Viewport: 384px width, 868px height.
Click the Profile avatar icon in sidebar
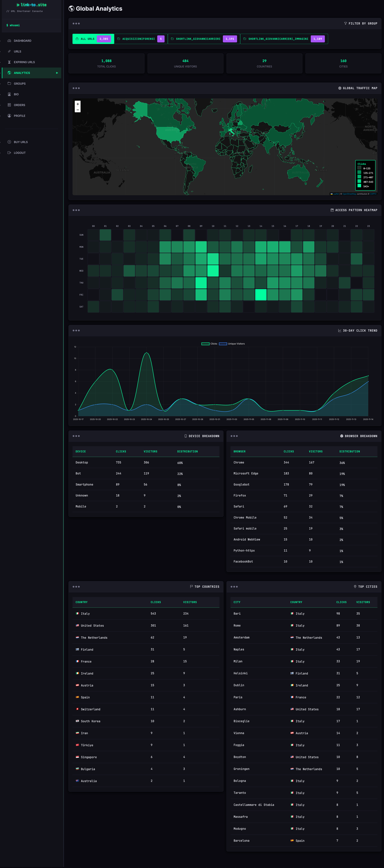(9, 116)
